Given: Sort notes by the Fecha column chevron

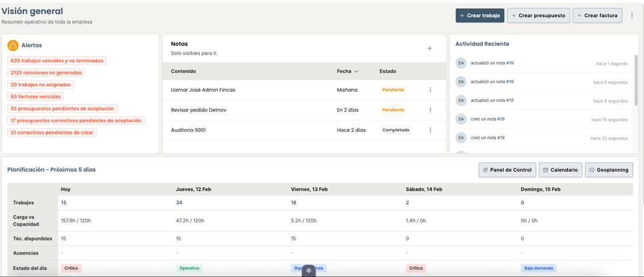Looking at the screenshot, I should (x=356, y=71).
